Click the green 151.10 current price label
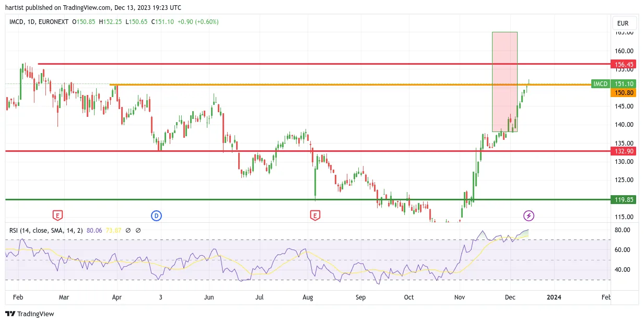This screenshot has width=644, height=323. (624, 84)
